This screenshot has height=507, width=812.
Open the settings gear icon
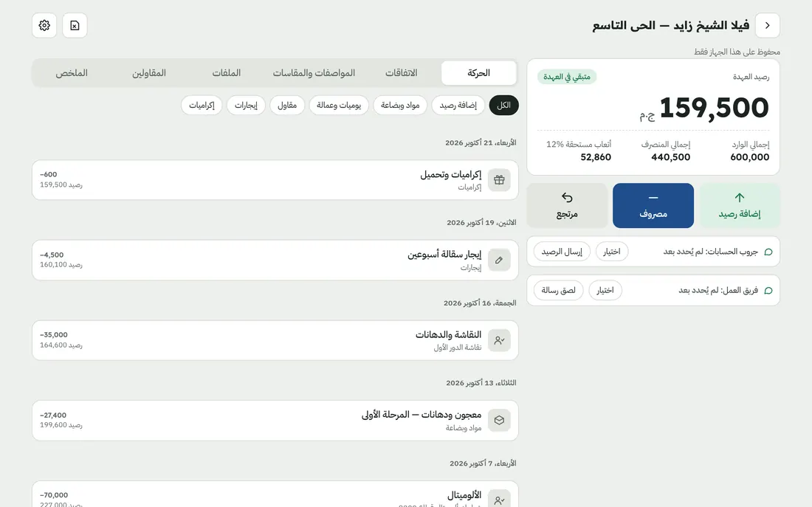click(44, 25)
